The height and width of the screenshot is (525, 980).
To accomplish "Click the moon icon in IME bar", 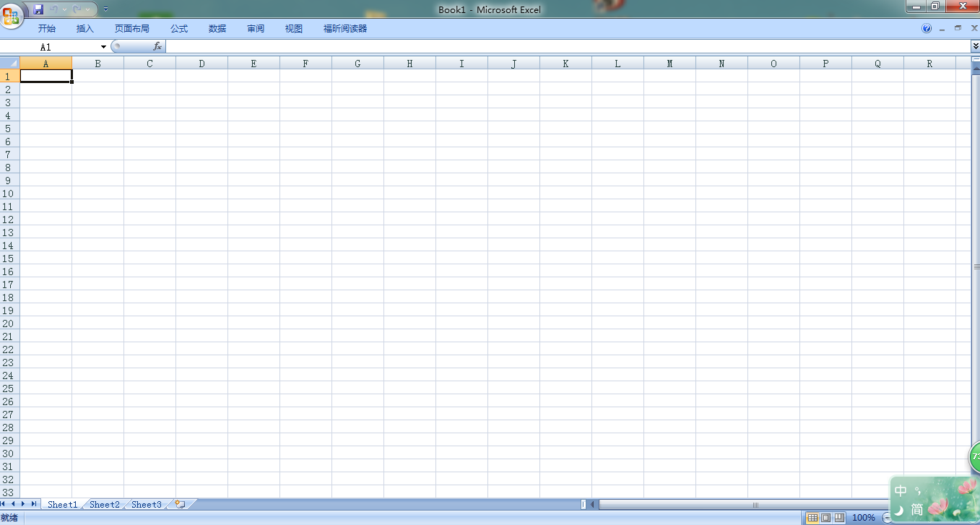I will tap(899, 510).
